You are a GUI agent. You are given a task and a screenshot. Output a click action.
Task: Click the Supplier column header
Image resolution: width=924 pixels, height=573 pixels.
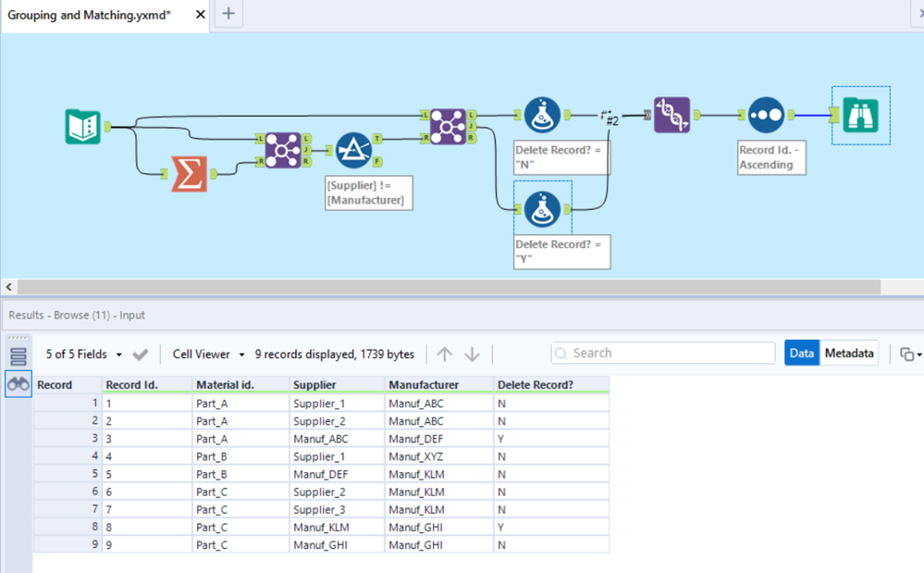(x=337, y=384)
